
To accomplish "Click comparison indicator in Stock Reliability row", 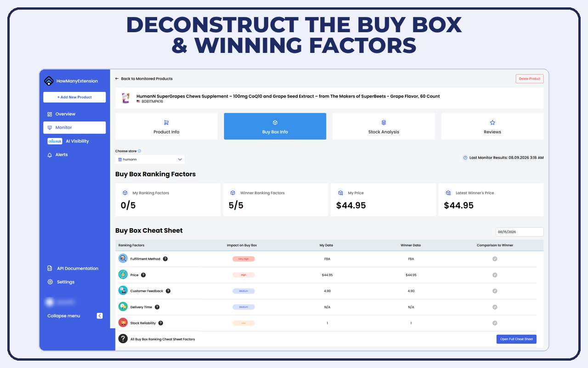I will (x=495, y=323).
